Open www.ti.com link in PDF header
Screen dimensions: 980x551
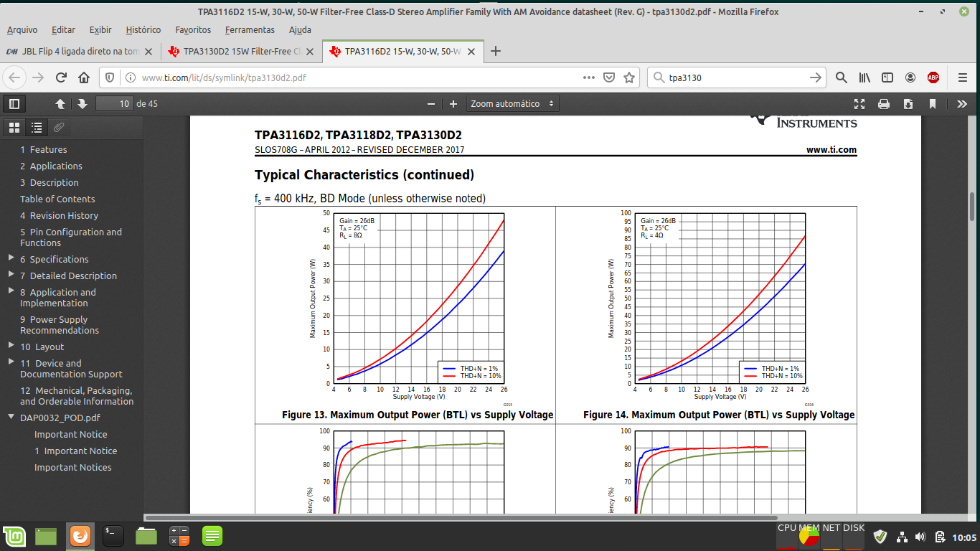point(831,150)
